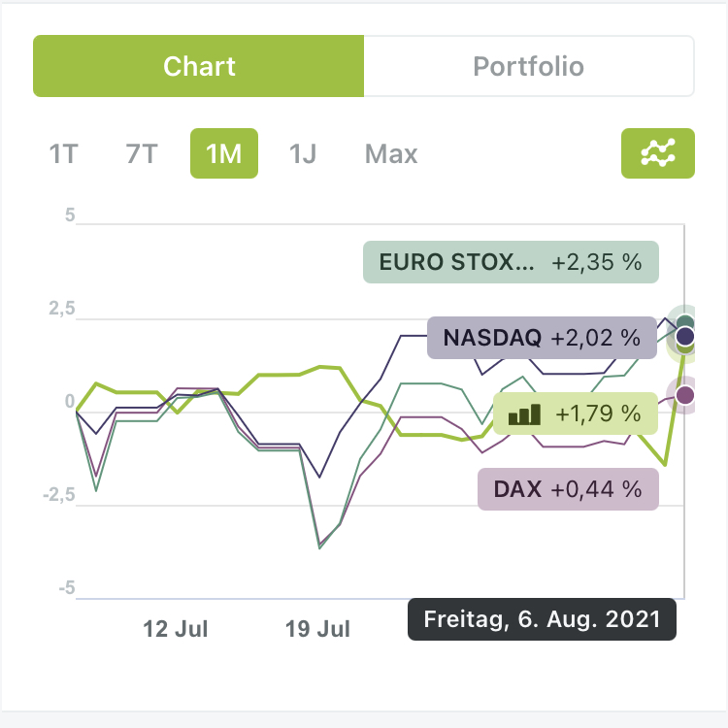The height and width of the screenshot is (728, 728).
Task: Click the DAX +0,44 % label
Action: pyautogui.click(x=568, y=489)
